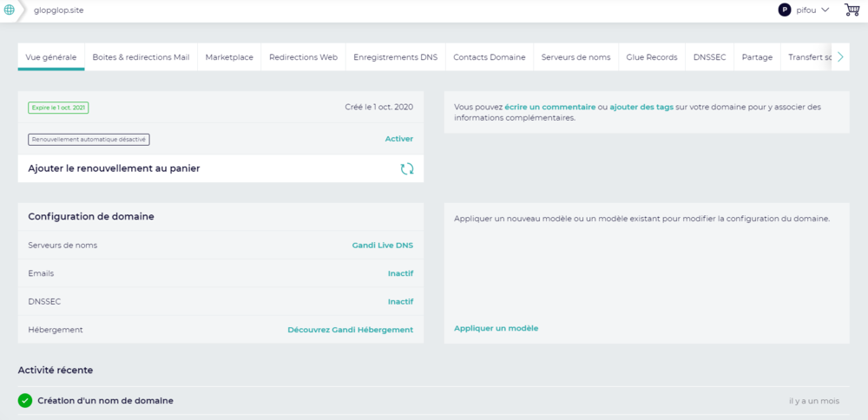
Task: Click the Emails row label
Action: [x=41, y=273]
